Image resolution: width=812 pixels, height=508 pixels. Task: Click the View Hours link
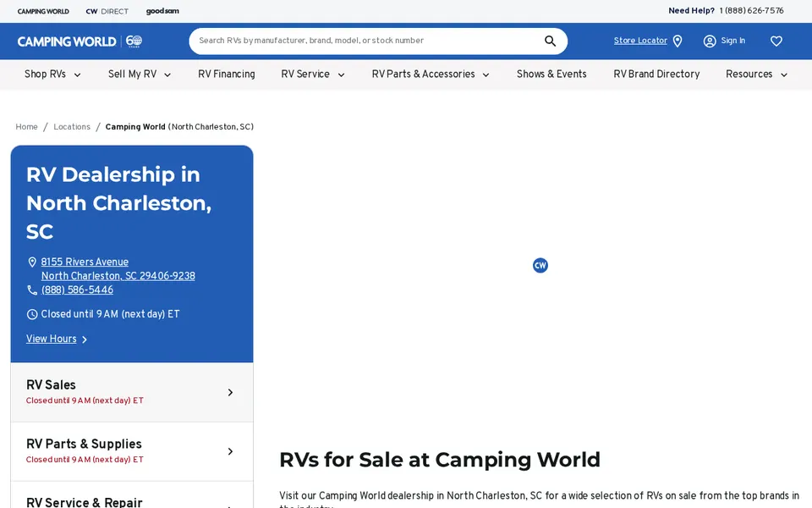(x=52, y=339)
